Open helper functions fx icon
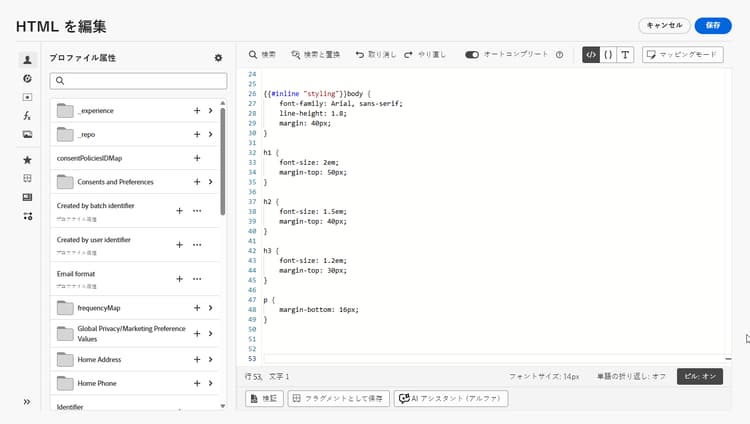750x424 pixels. [x=27, y=116]
